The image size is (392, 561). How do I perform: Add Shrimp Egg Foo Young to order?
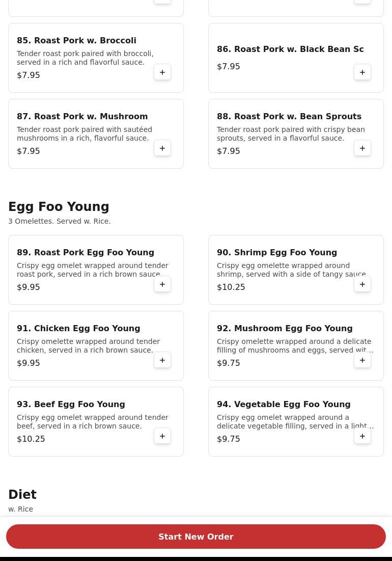point(362,284)
